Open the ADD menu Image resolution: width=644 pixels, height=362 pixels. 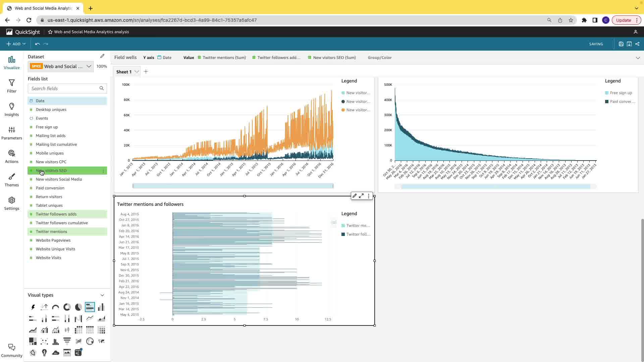[16, 44]
